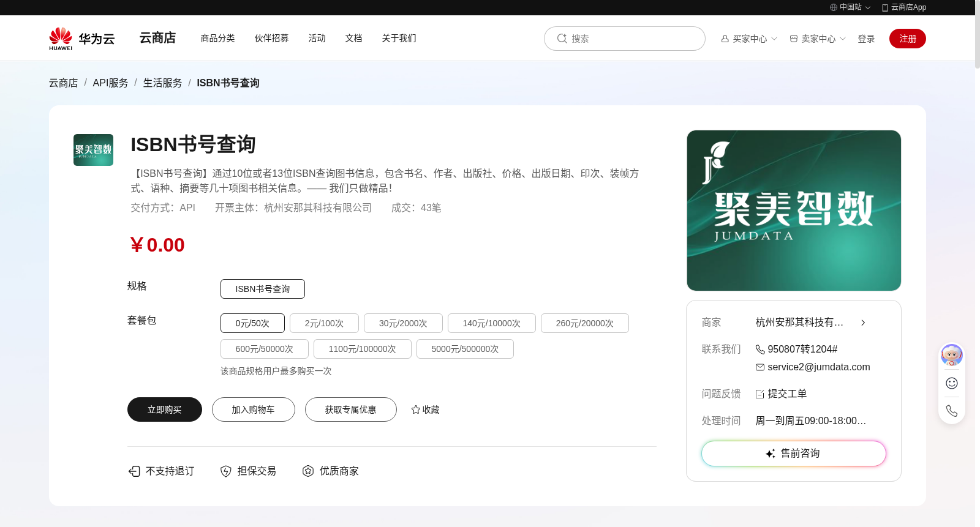Click the floating smiley feedback icon
Image resolution: width=980 pixels, height=527 pixels.
click(x=952, y=383)
